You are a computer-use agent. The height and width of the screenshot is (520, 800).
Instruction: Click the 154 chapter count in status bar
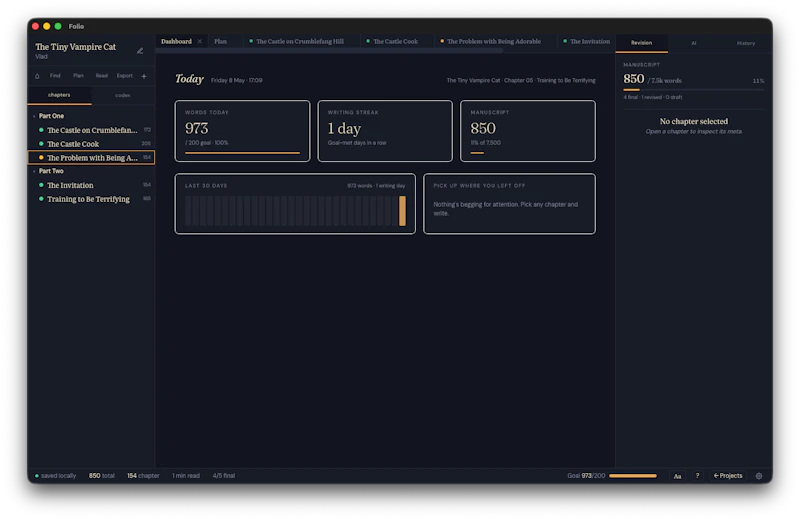(143, 476)
